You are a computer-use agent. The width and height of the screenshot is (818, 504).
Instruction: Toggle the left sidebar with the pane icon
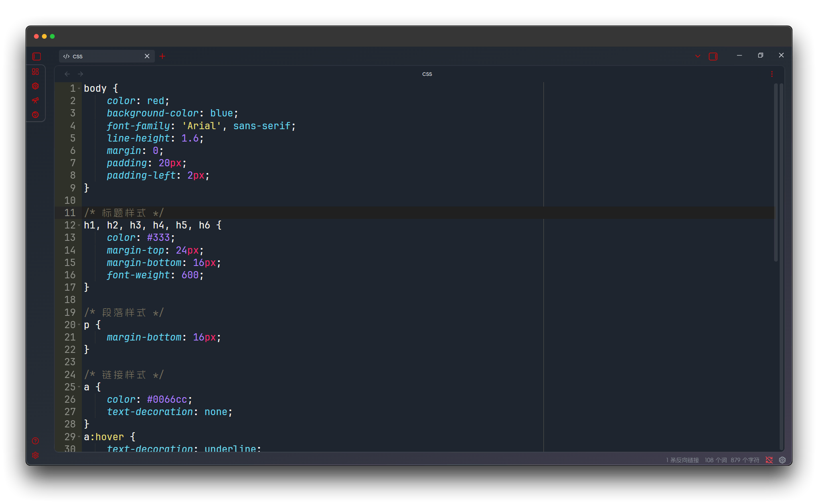[x=36, y=57]
